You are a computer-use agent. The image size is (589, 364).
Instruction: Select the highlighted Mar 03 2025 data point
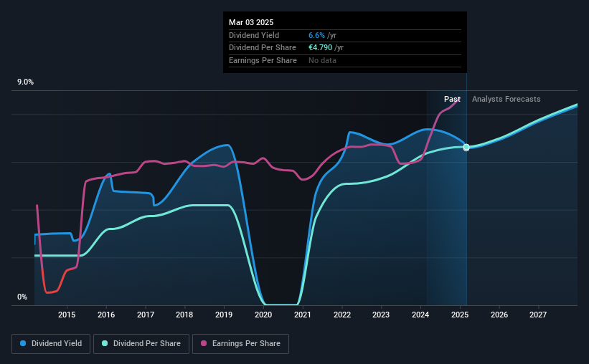(466, 148)
